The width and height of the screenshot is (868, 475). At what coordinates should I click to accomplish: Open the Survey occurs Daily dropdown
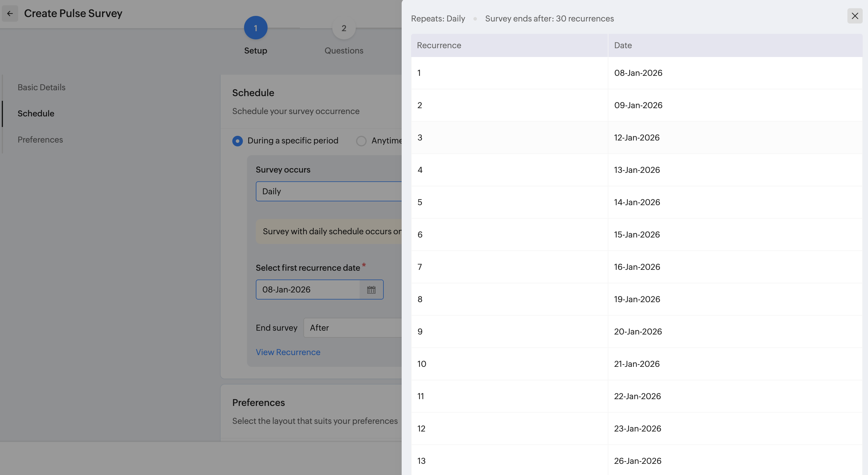tap(328, 191)
